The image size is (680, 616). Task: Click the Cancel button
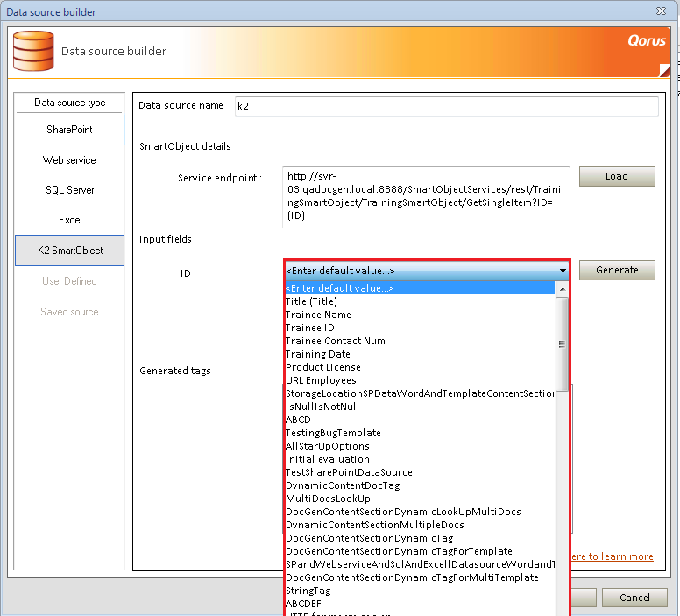click(634, 598)
